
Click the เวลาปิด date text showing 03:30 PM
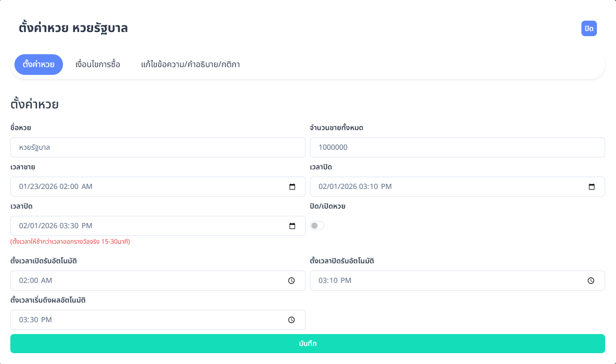pos(56,226)
